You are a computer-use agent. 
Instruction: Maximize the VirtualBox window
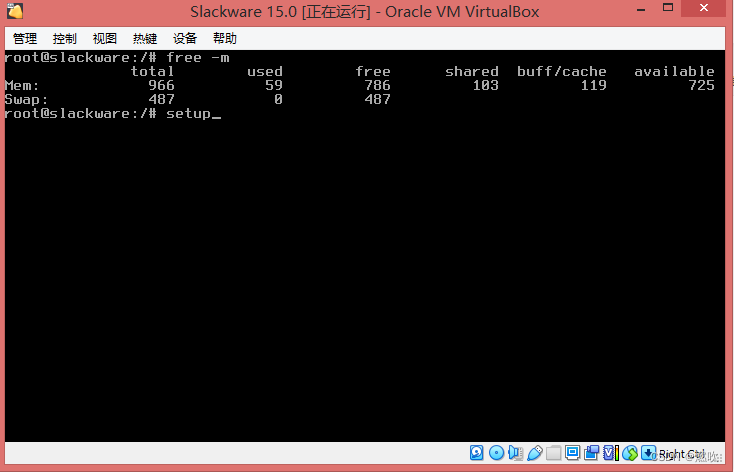(668, 7)
